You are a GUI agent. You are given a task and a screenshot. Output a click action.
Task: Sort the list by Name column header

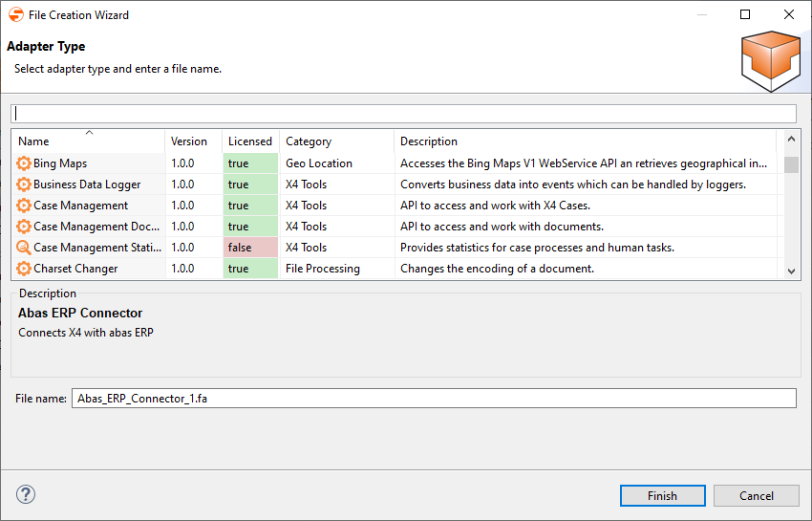point(88,141)
